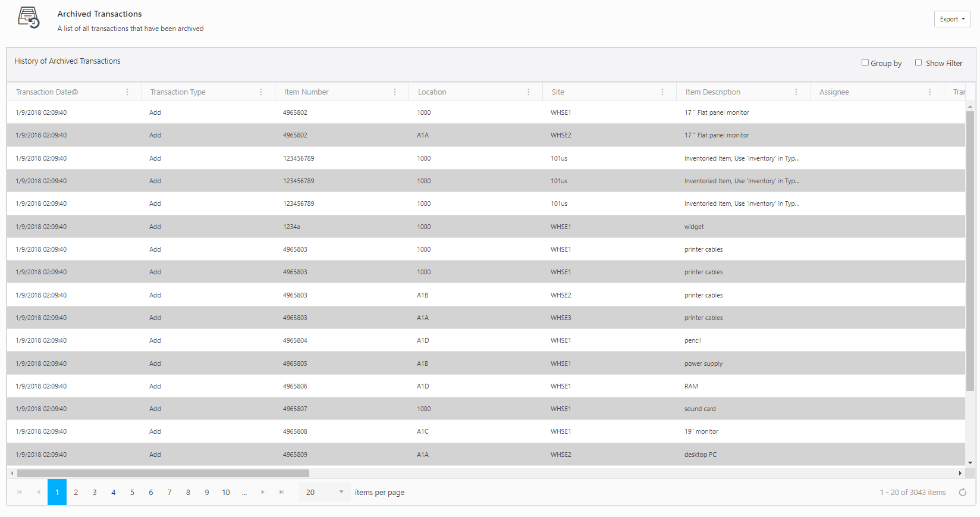Jump to last page arrow
Image resolution: width=980 pixels, height=517 pixels.
point(282,493)
